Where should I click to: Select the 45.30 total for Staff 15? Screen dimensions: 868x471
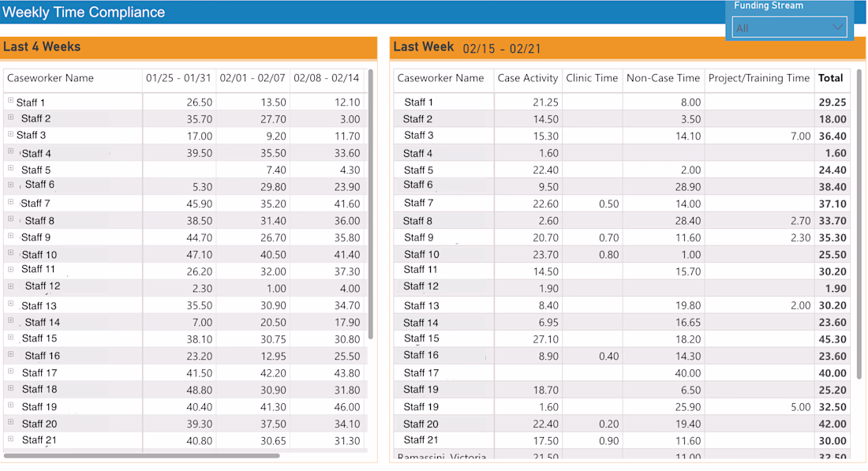(x=832, y=339)
